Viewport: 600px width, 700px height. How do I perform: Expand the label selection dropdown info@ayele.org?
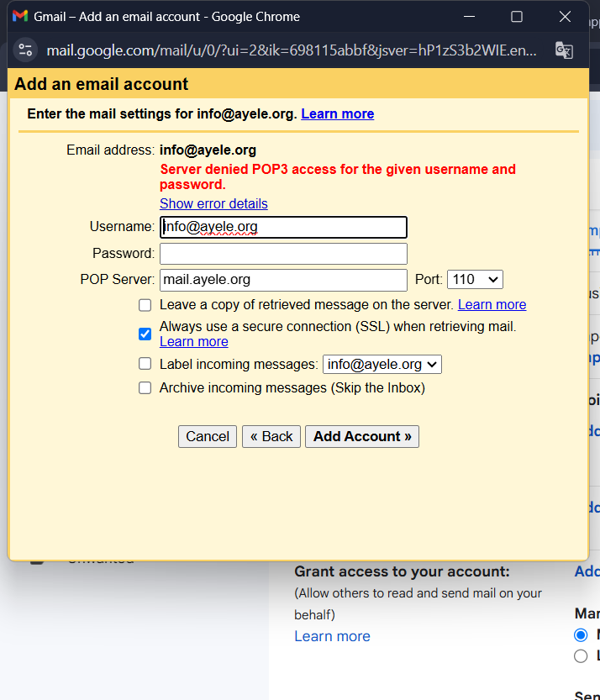[382, 365]
